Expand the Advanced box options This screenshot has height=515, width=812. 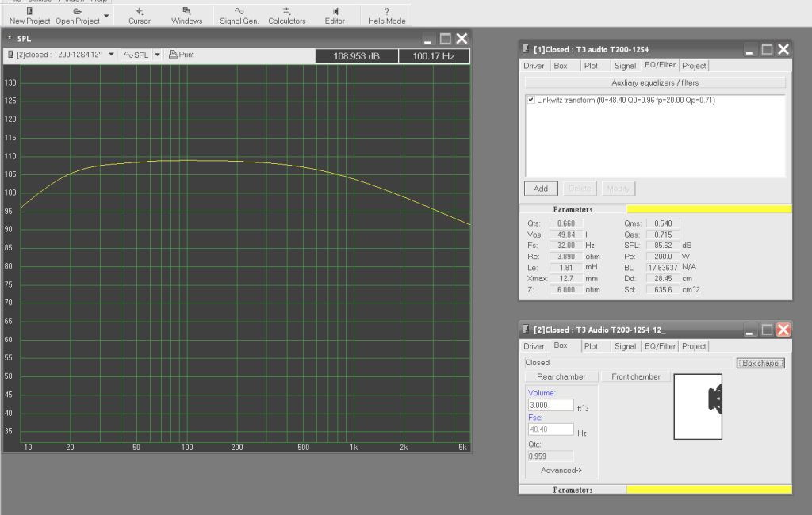561,470
